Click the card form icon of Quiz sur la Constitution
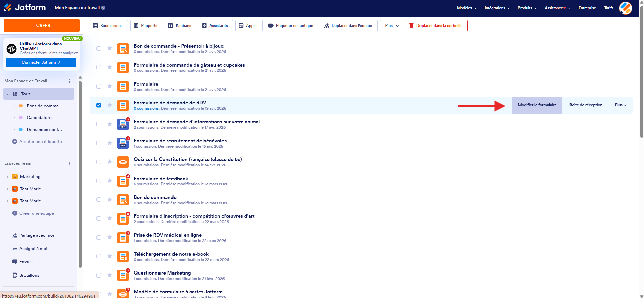The width and height of the screenshot is (644, 298). point(123,162)
